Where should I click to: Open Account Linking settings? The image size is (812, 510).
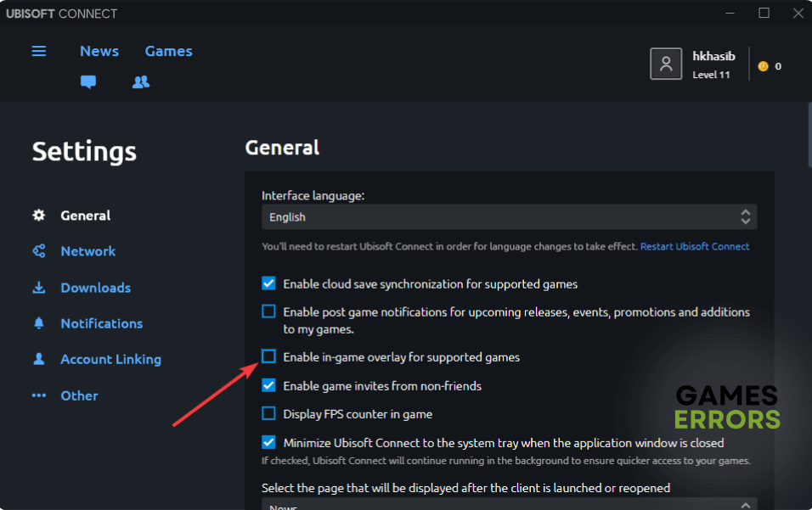[x=110, y=360]
